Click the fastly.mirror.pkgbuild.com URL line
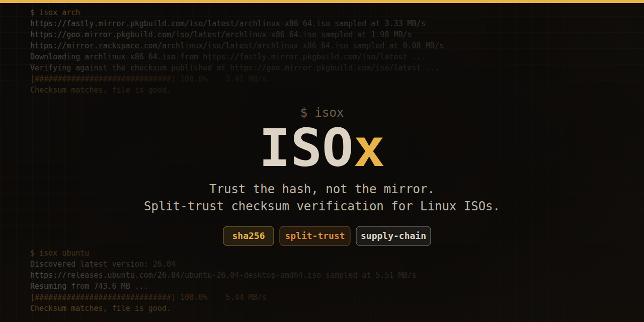644x322 pixels. pyautogui.click(x=228, y=24)
